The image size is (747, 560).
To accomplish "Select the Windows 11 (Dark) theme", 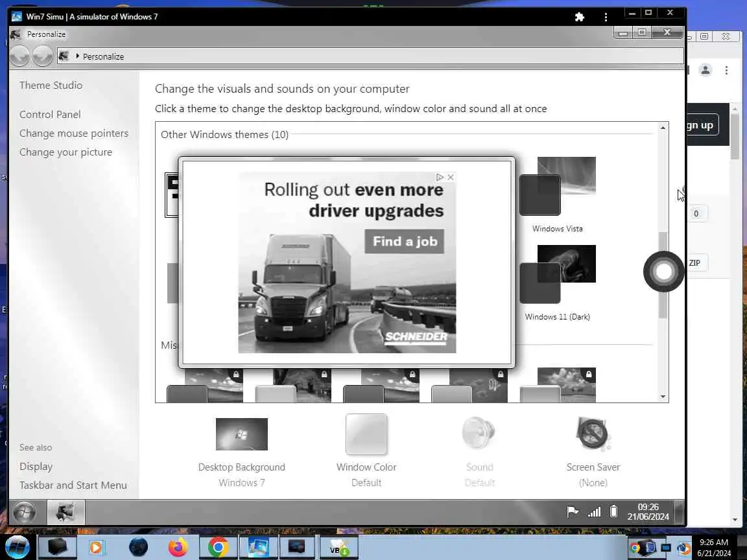I will click(558, 283).
